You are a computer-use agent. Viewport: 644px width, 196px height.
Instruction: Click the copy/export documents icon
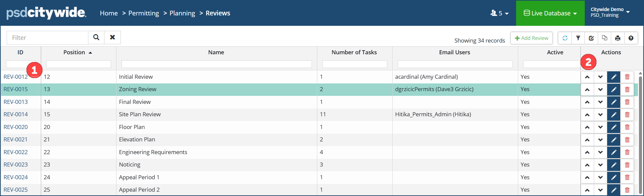(605, 38)
